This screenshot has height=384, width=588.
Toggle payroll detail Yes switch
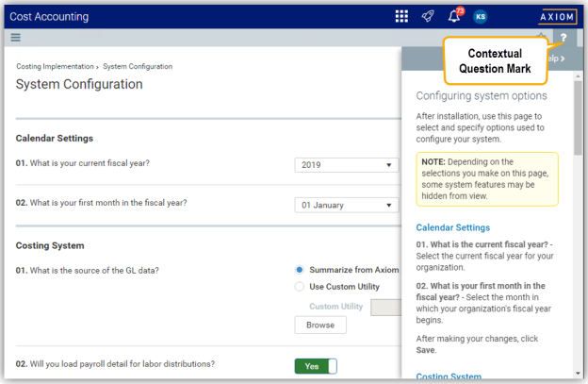315,366
